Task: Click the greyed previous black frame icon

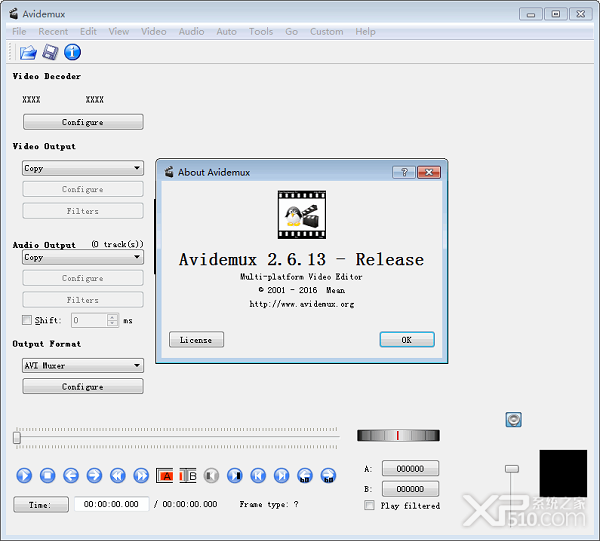Action: tap(211, 476)
